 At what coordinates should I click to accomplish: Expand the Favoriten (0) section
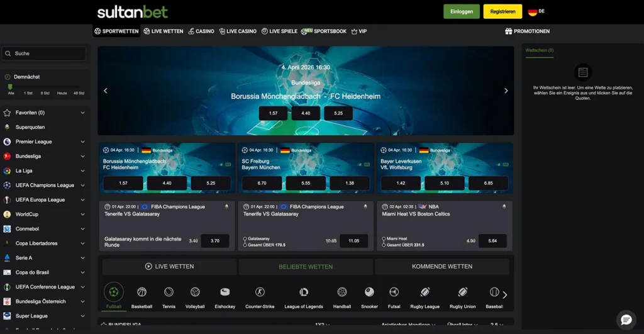coord(82,113)
